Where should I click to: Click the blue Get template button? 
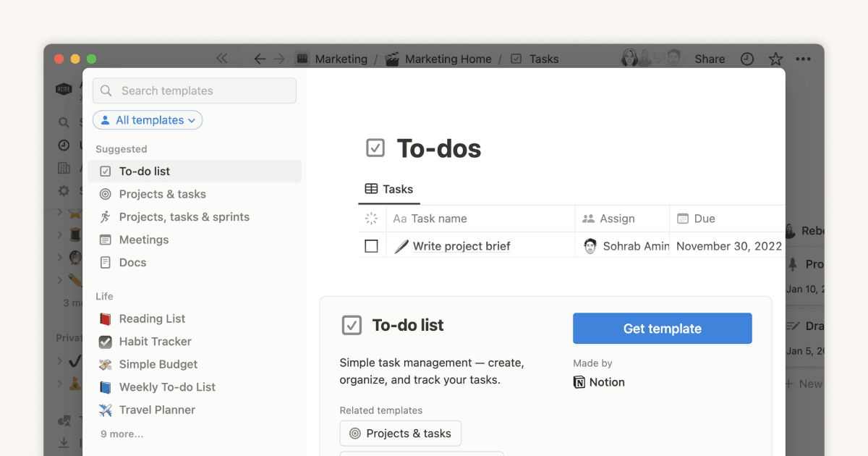(661, 328)
